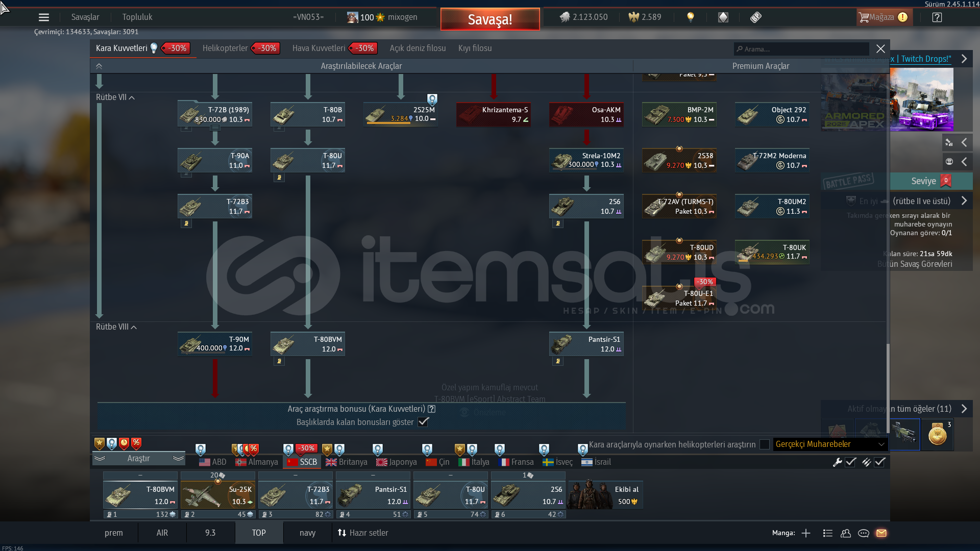The height and width of the screenshot is (551, 980).
Task: Open the Gerçekçi Muharebeler game mode dropdown
Action: pos(830,444)
